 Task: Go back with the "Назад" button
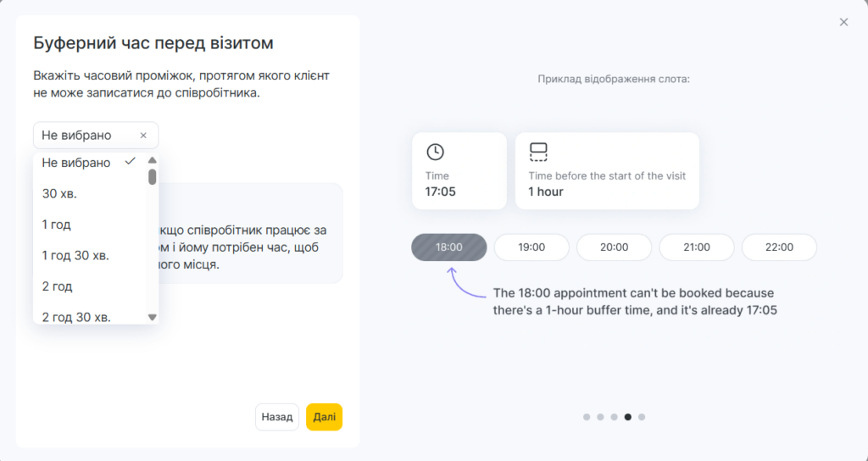[277, 417]
